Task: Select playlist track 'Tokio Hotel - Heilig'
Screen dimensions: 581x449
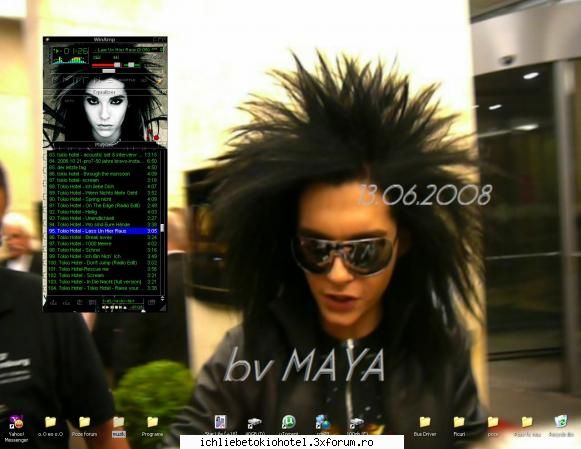Action: coord(103,212)
